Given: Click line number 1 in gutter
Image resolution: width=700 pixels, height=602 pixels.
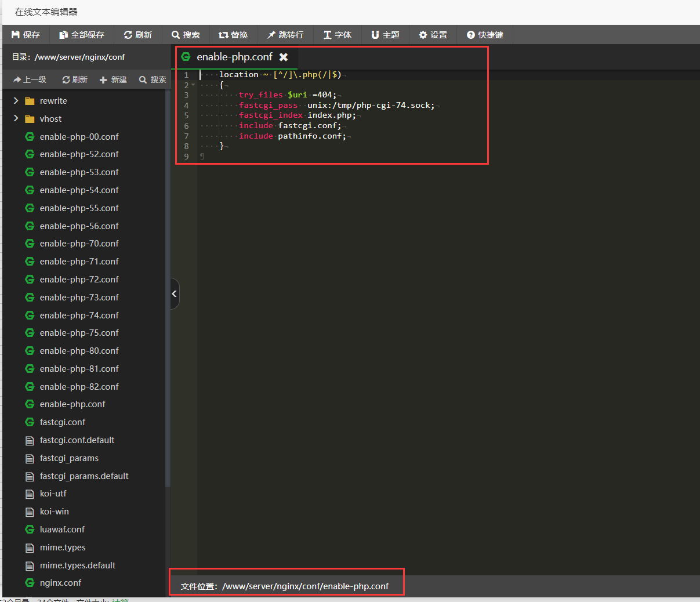Looking at the screenshot, I should (186, 75).
